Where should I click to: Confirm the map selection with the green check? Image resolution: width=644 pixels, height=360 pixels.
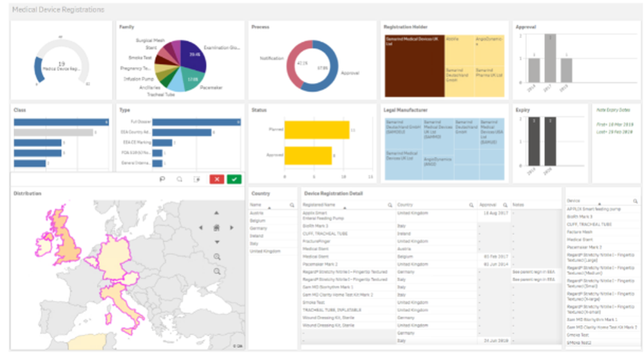(x=234, y=179)
